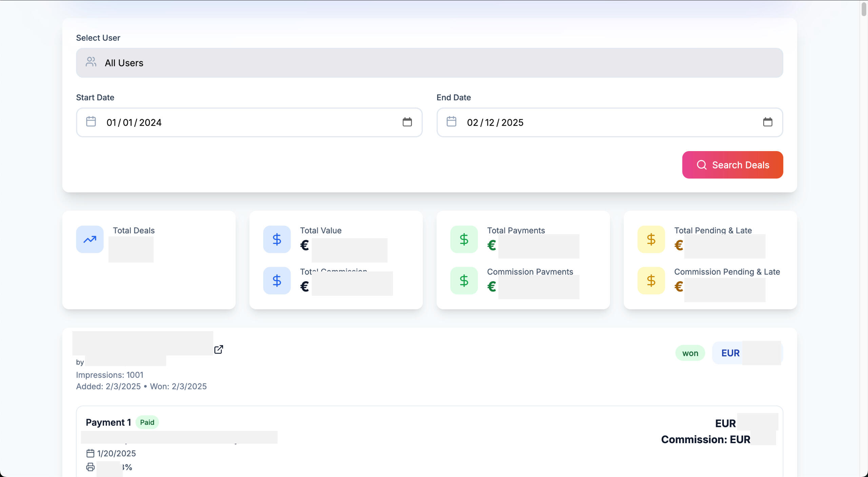
Task: Click the won status badge
Action: pyautogui.click(x=690, y=353)
